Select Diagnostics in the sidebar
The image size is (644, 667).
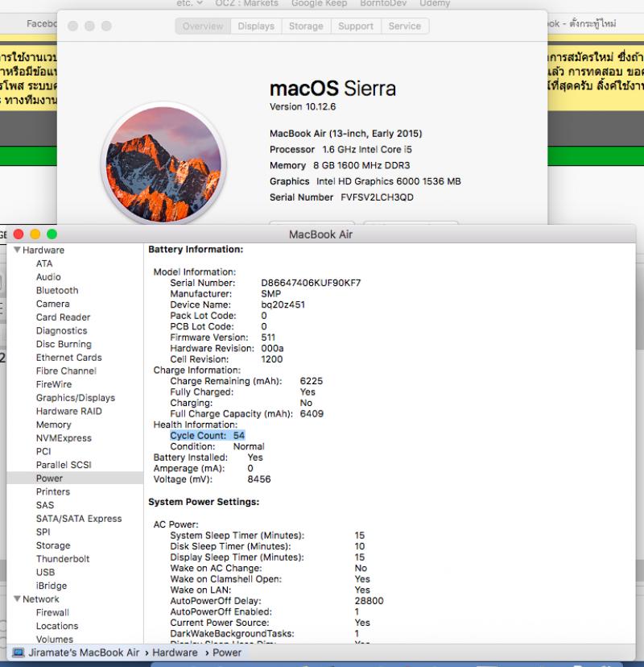[x=62, y=330]
